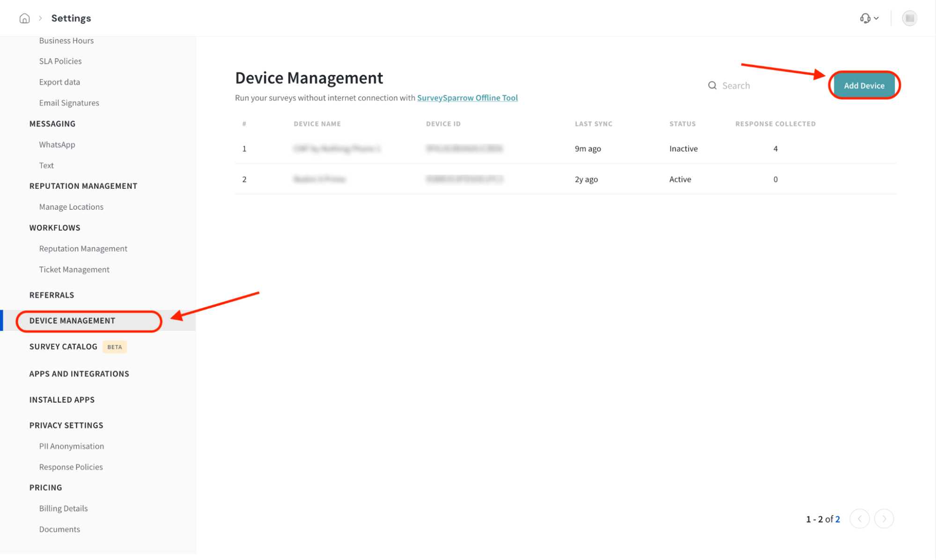
Task: Open the SurveySparrow Offline Tool link
Action: (467, 98)
